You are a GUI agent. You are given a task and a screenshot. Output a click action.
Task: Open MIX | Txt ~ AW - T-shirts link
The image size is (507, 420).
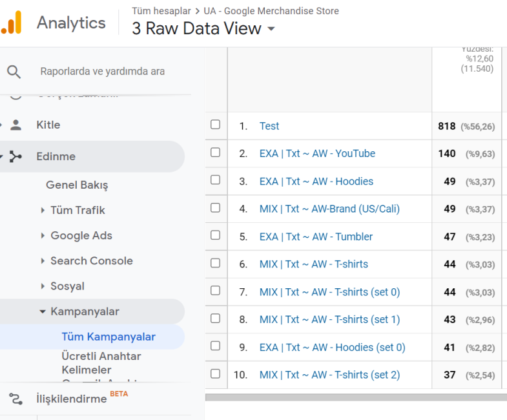314,264
